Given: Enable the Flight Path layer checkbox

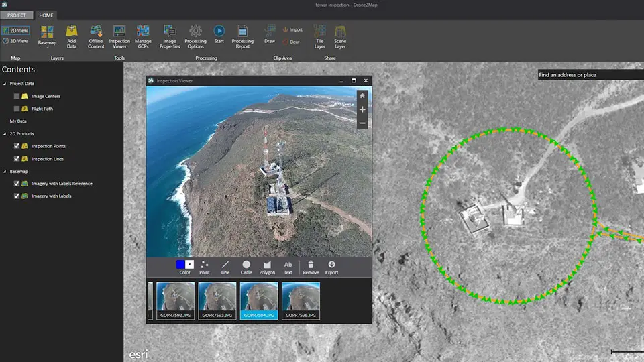Looking at the screenshot, I should click(x=16, y=109).
